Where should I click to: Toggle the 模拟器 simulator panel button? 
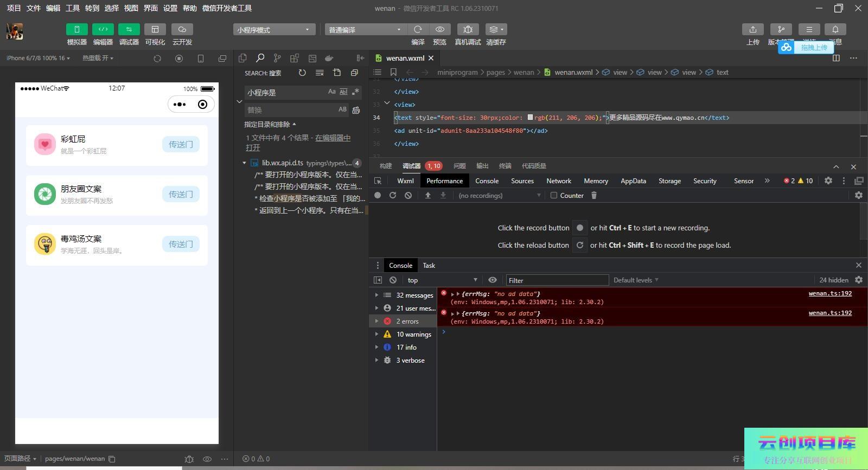coord(76,29)
